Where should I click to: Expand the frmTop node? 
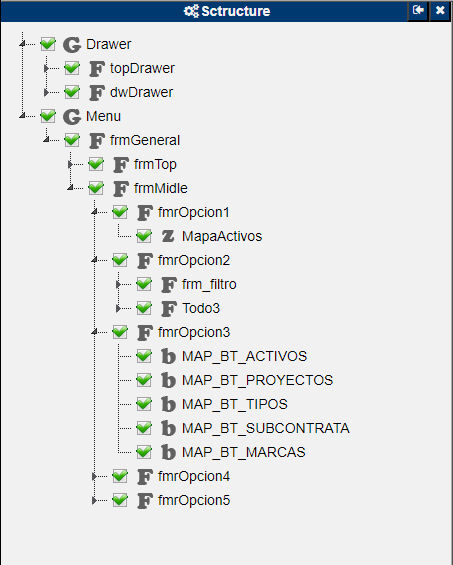(x=70, y=164)
